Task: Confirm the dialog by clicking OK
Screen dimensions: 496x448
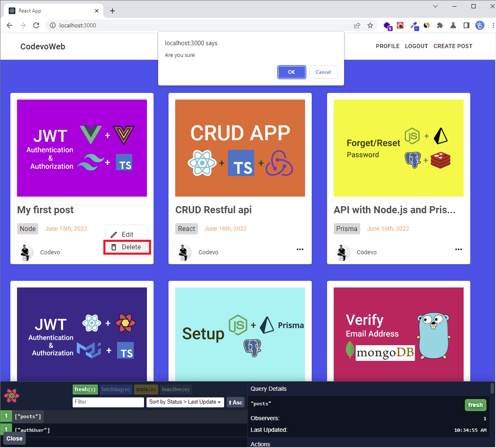Action: pyautogui.click(x=291, y=72)
